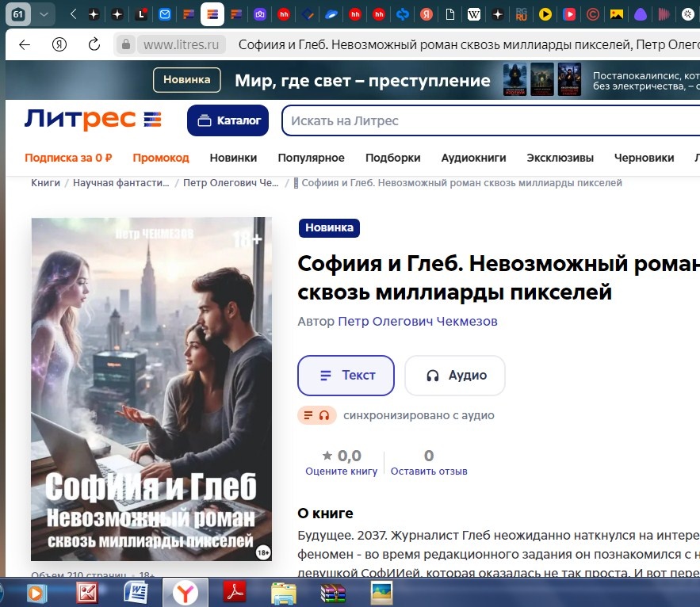Click the tab strip scroll-left arrow

click(74, 14)
